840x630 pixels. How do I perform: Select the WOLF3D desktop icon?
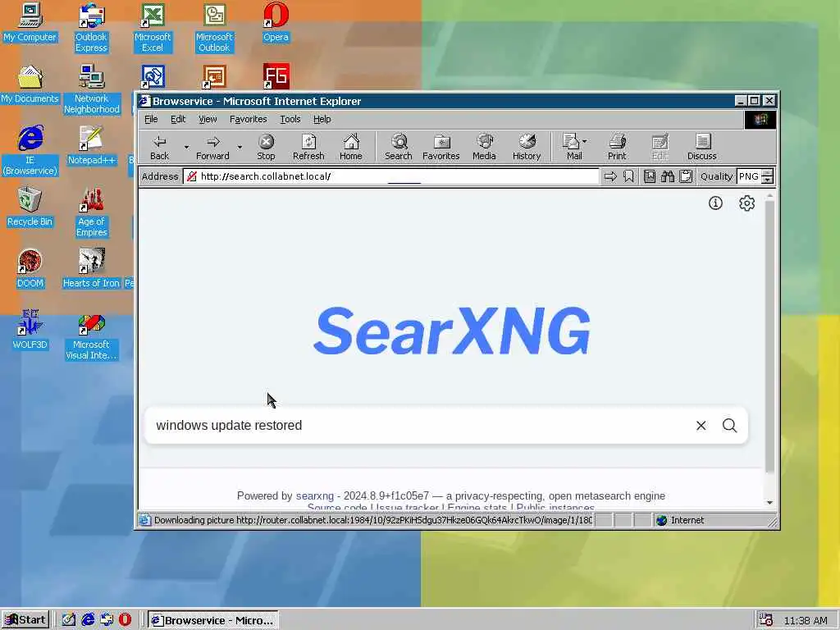click(x=30, y=330)
